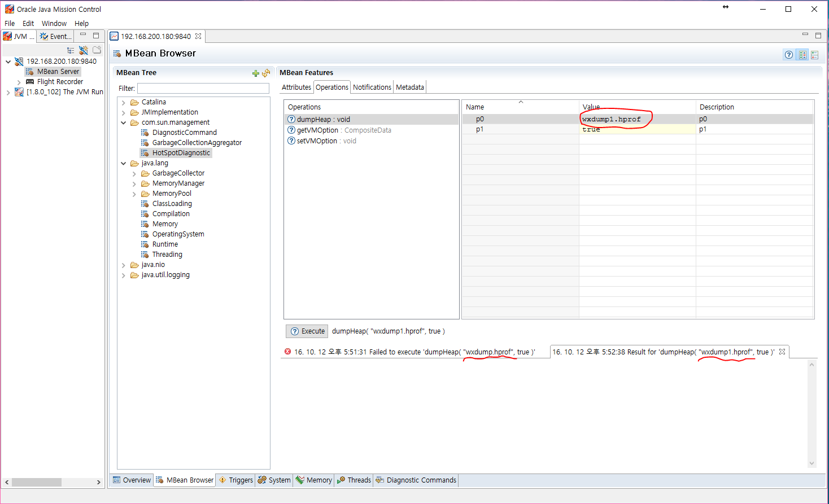This screenshot has height=504, width=829.
Task: Open the Window menu
Action: [54, 23]
